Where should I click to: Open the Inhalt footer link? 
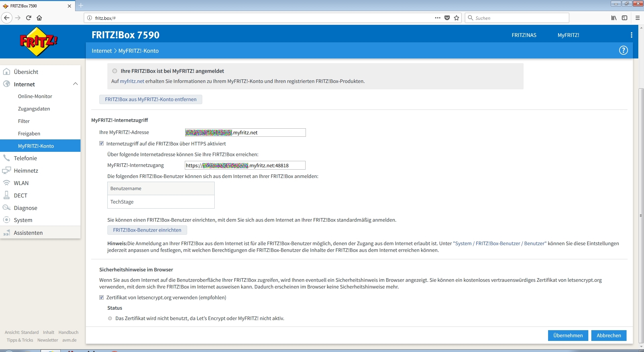pyautogui.click(x=49, y=332)
